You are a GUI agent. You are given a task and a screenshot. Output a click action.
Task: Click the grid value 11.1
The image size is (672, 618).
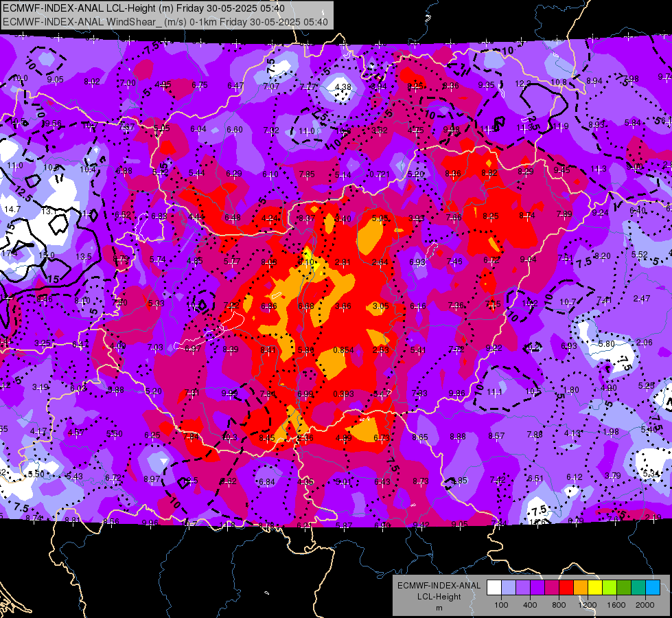494,392
